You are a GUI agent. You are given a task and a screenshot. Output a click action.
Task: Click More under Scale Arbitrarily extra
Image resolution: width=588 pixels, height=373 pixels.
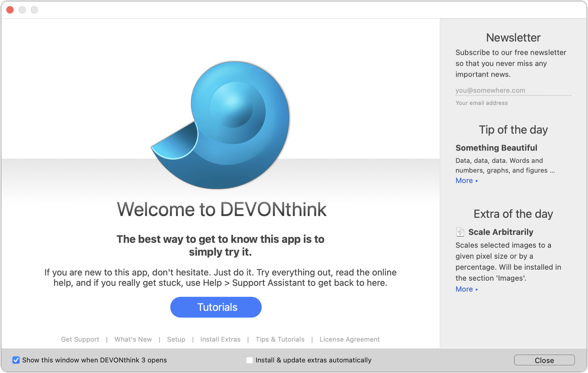click(467, 289)
